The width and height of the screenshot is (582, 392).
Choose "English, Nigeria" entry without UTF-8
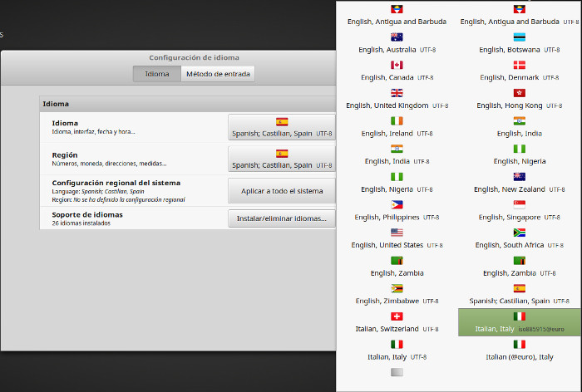pyautogui.click(x=520, y=154)
